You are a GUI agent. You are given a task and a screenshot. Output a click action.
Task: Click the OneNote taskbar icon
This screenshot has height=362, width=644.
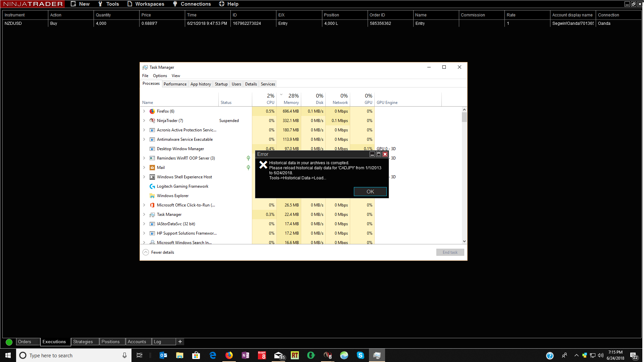246,355
